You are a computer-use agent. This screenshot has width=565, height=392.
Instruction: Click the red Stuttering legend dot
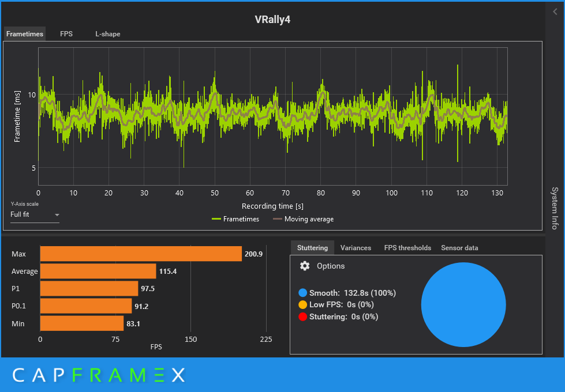coord(302,316)
